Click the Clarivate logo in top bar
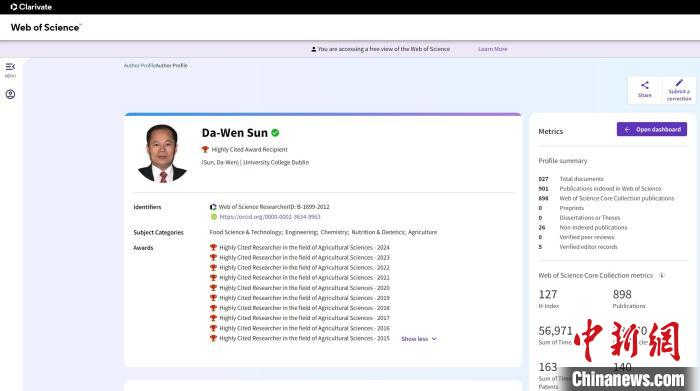700x391 pixels. (x=31, y=7)
